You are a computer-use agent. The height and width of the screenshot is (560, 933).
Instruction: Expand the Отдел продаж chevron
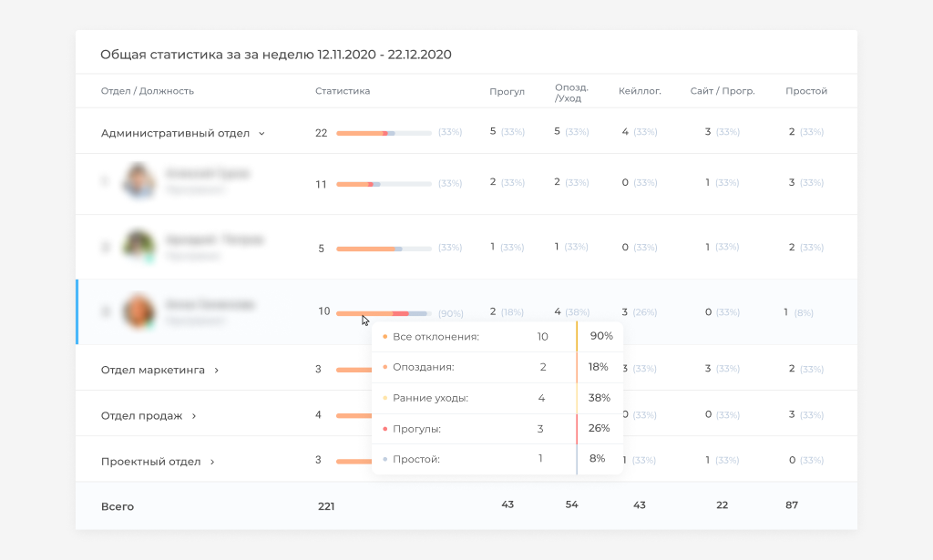click(194, 416)
